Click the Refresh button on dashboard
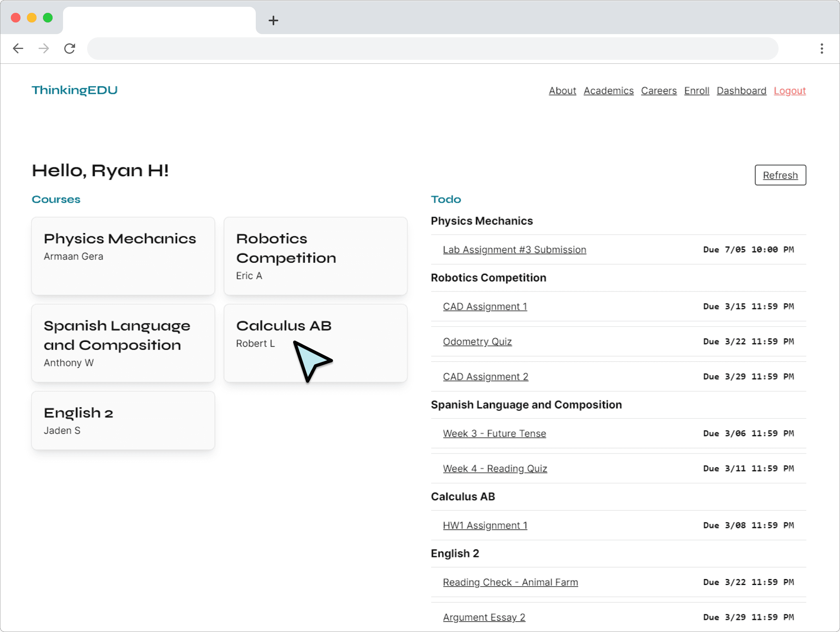Image resolution: width=840 pixels, height=632 pixels. [780, 175]
